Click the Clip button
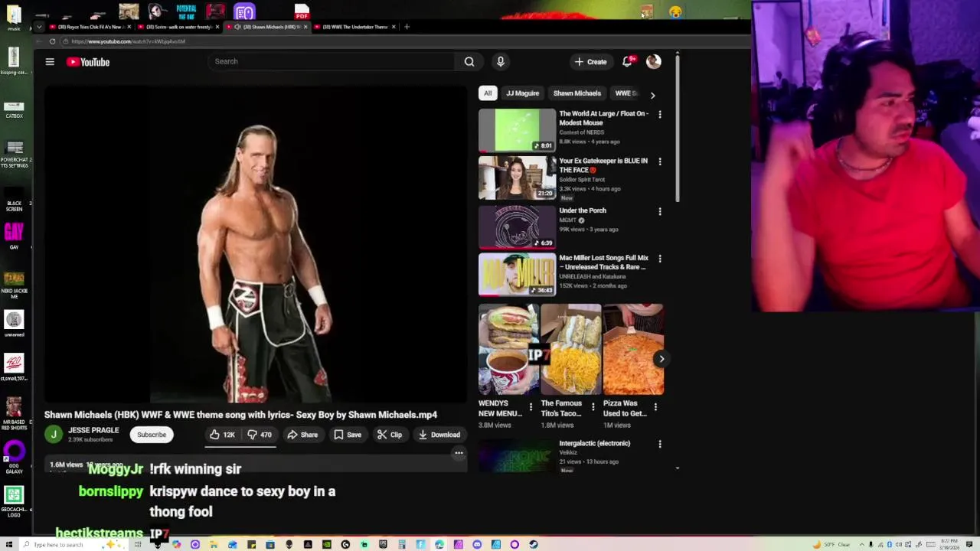The width and height of the screenshot is (980, 551). point(390,435)
